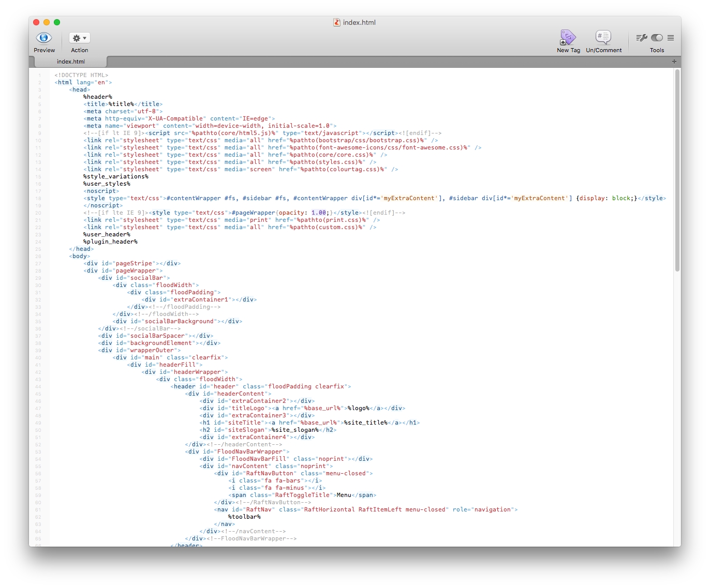The image size is (710, 588).
Task: Click the <title>%title%</title> line
Action: click(123, 104)
